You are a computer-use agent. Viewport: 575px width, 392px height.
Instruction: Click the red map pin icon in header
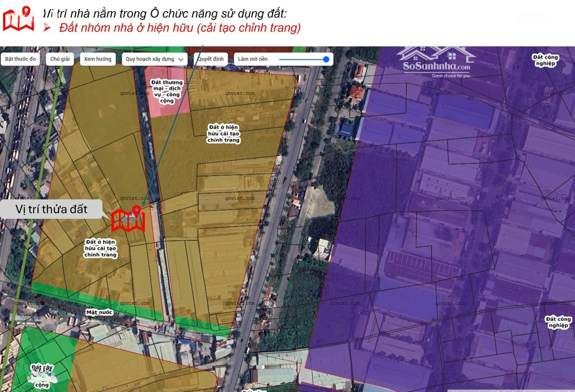(x=19, y=19)
